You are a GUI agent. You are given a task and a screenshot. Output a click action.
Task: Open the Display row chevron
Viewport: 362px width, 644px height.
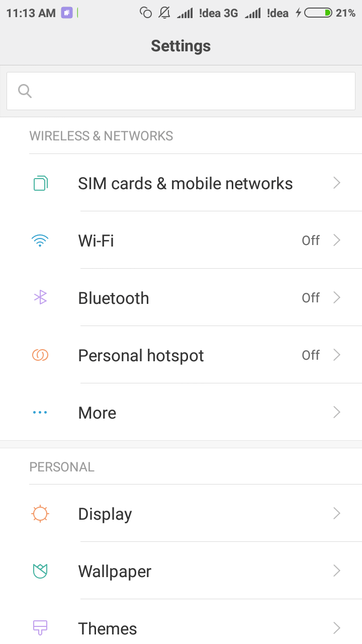[337, 514]
